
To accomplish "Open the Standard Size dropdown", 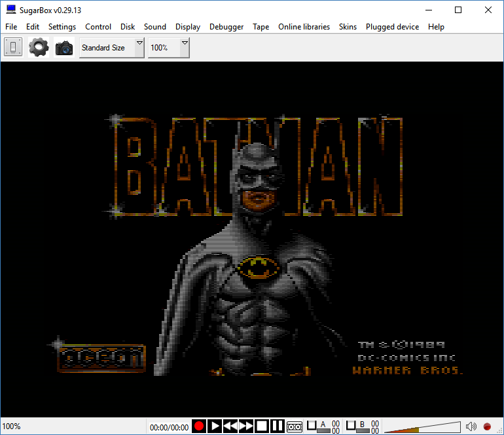I will [111, 48].
